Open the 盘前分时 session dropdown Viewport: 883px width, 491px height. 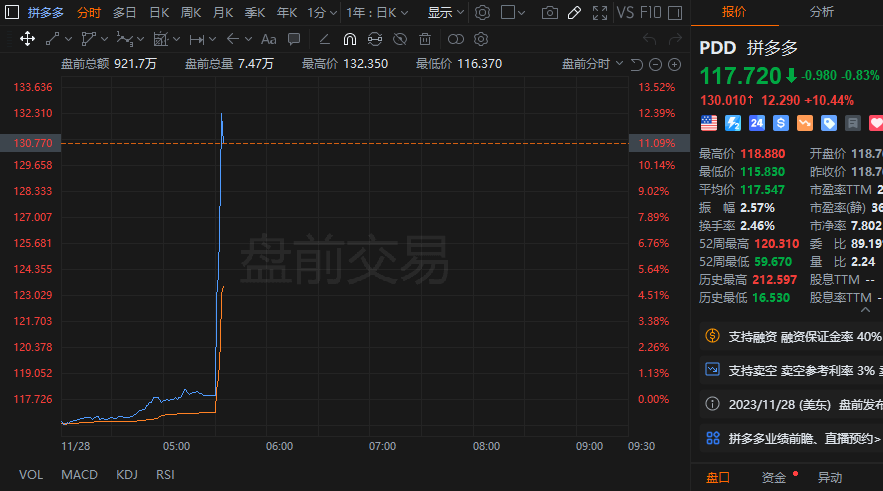[x=591, y=63]
